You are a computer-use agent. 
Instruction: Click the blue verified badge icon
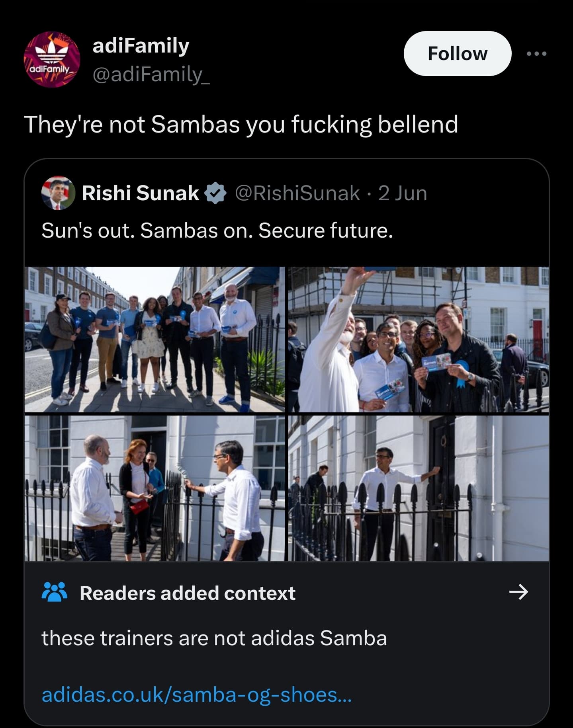pos(215,193)
